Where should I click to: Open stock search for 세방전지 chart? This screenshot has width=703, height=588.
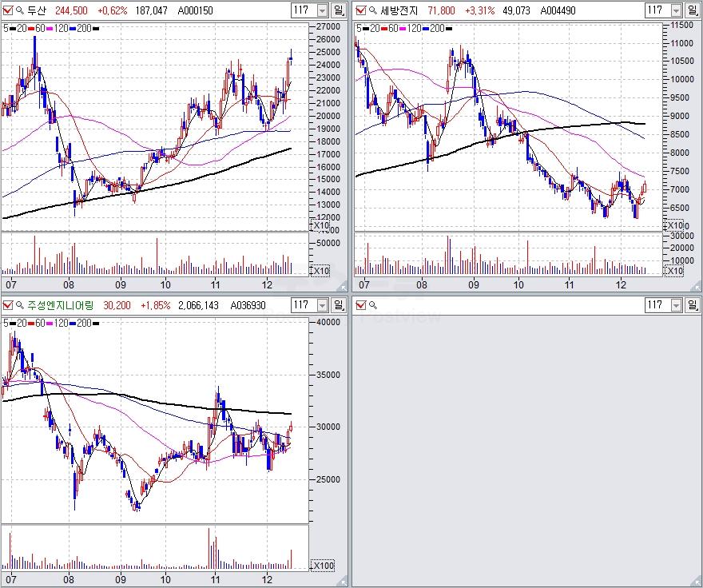click(x=373, y=10)
